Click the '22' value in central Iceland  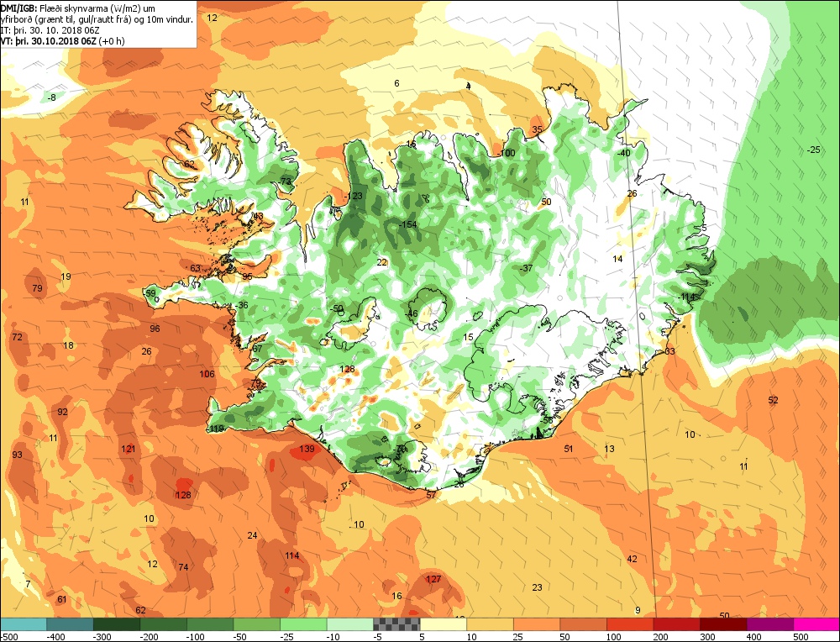382,262
